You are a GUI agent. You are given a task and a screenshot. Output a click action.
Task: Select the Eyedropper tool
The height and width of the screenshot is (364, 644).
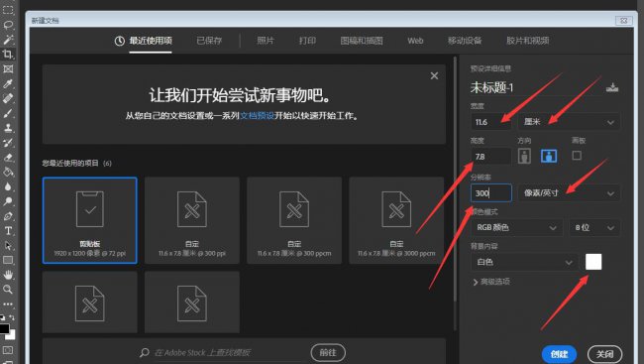(8, 83)
